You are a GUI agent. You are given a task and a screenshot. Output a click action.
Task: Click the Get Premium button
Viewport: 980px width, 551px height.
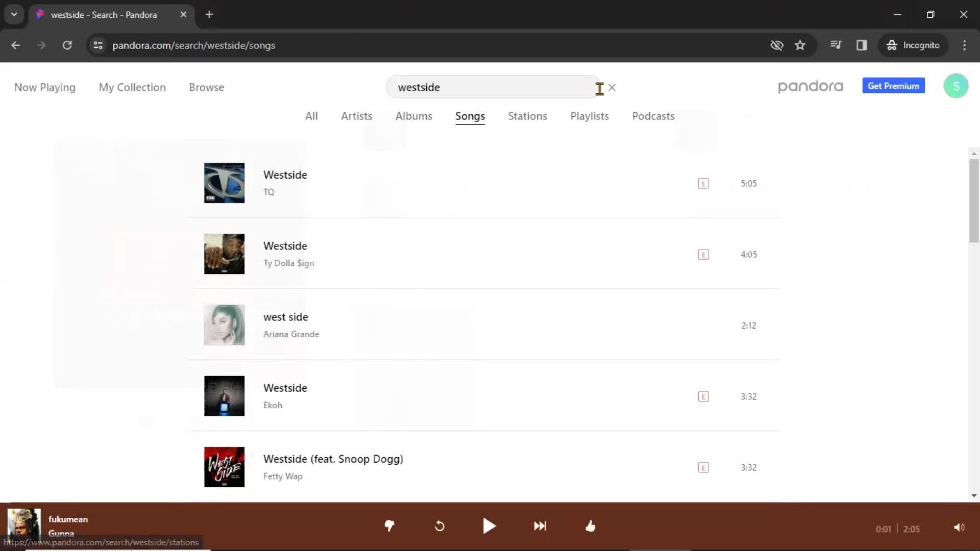tap(893, 86)
